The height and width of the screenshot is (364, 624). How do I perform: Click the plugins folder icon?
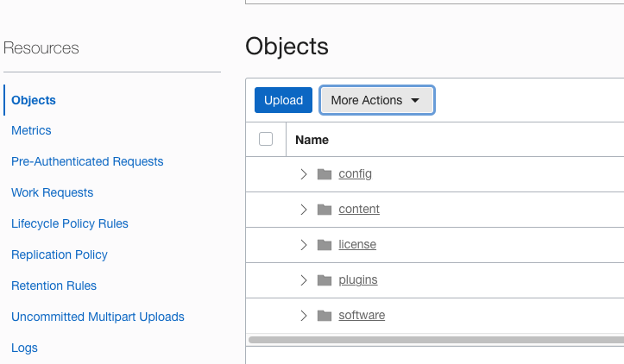[x=325, y=280]
